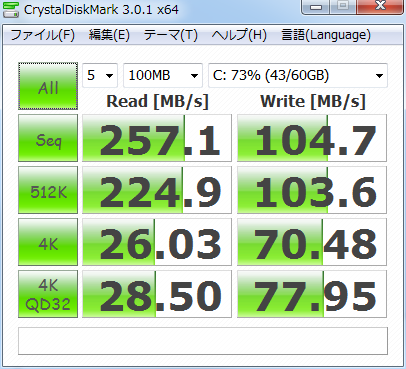Start the 512K benchmark test
The image size is (406, 369).
point(48,190)
